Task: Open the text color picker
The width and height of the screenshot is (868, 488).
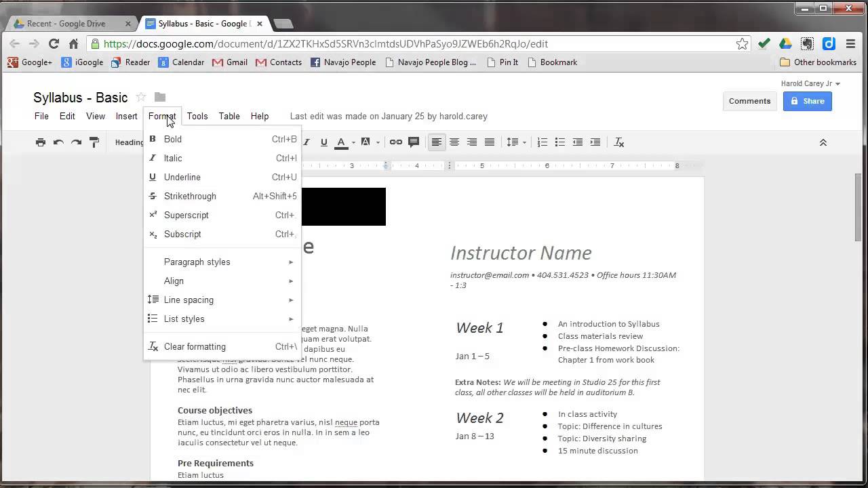Action: point(344,142)
